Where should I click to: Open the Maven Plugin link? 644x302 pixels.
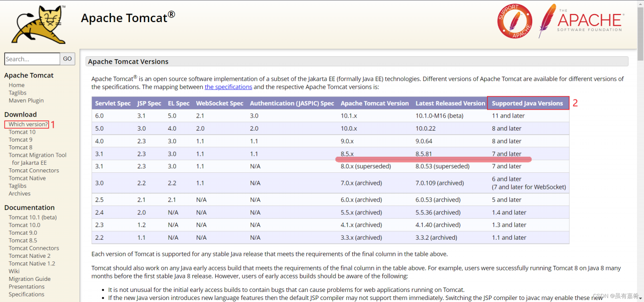pyautogui.click(x=26, y=100)
